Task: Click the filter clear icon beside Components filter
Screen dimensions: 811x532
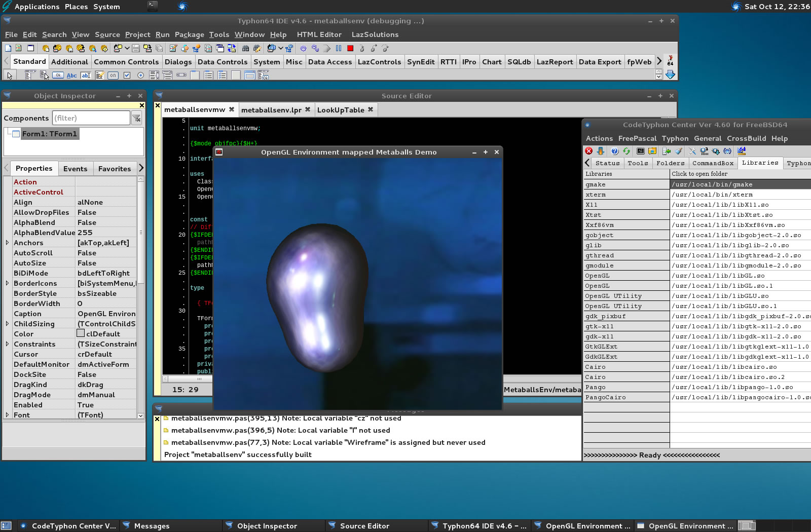Action: click(x=137, y=118)
